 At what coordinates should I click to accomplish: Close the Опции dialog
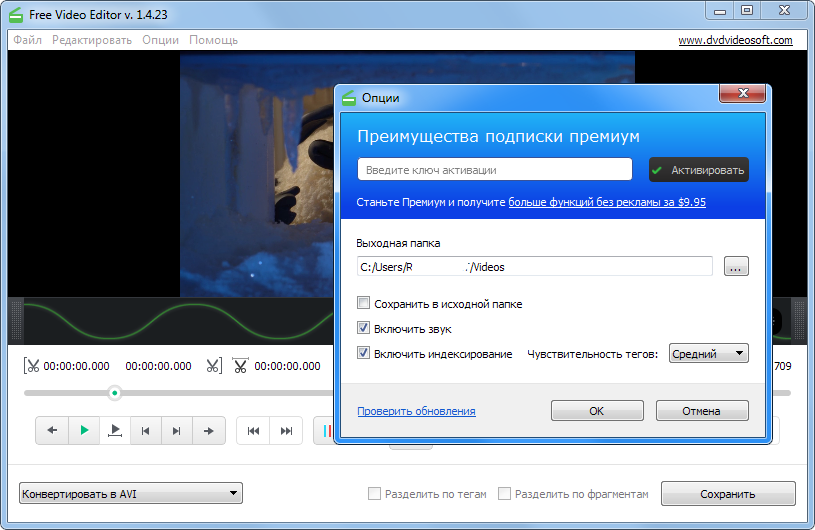[742, 93]
